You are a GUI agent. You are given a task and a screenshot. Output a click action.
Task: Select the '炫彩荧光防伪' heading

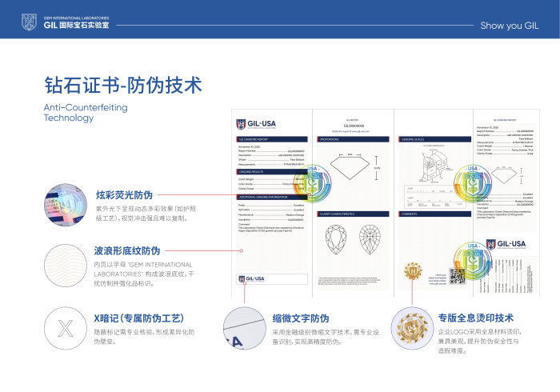[124, 194]
